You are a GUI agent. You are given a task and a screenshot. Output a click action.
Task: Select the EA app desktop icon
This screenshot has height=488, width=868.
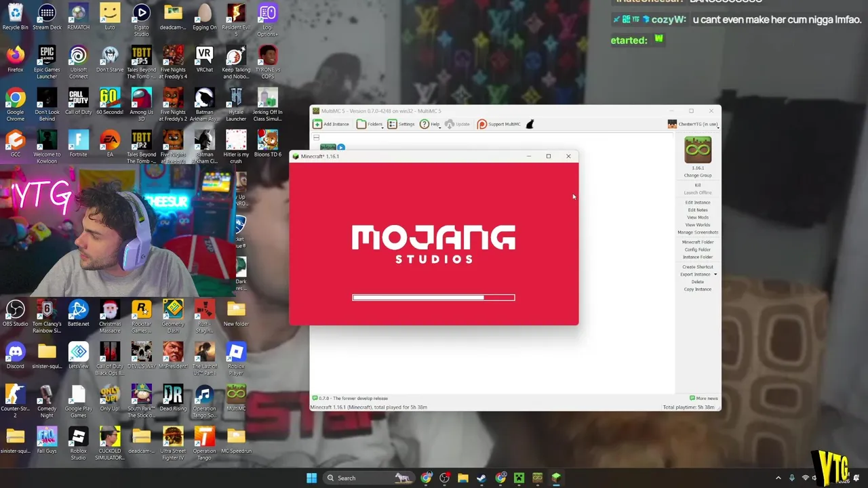pyautogui.click(x=110, y=144)
